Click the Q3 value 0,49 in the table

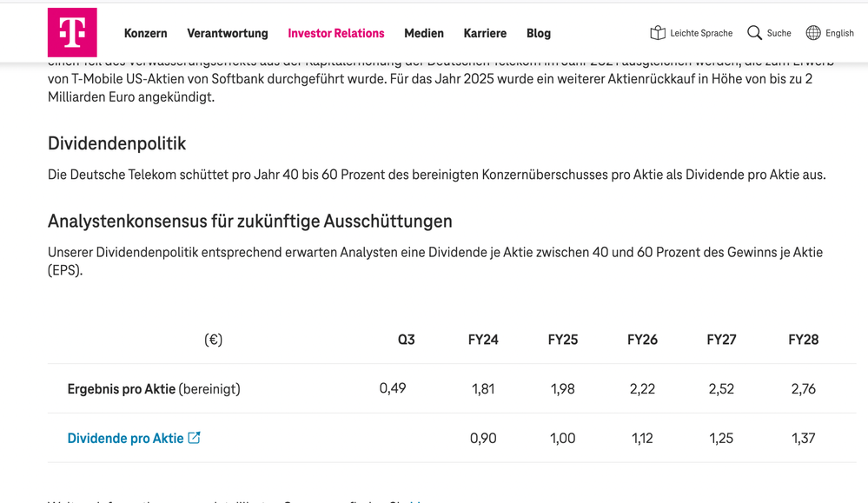coord(393,389)
